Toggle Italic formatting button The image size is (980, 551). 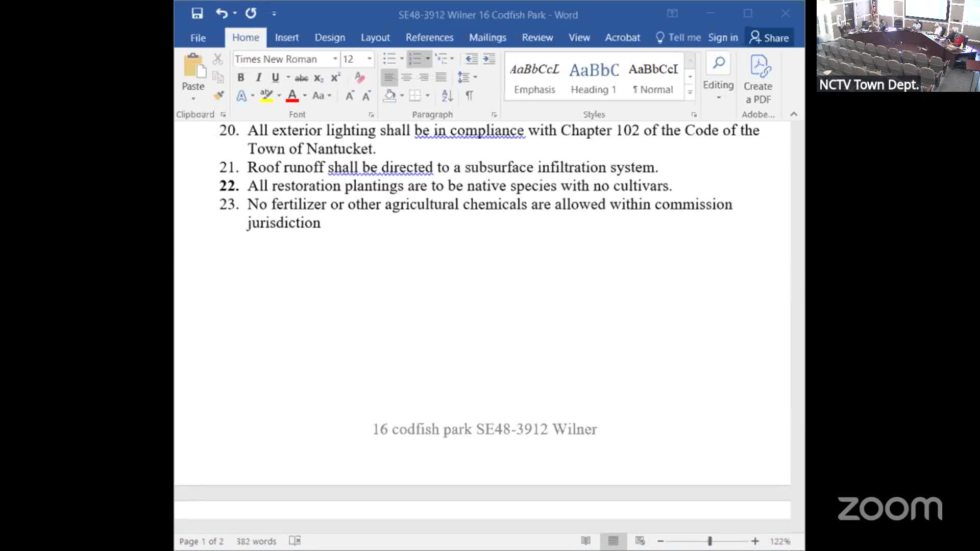click(258, 78)
